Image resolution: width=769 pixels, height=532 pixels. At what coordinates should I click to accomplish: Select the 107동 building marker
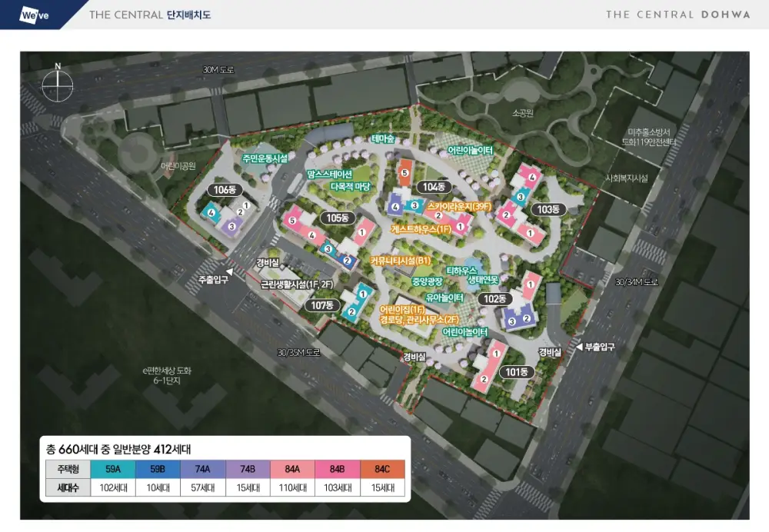coord(322,305)
